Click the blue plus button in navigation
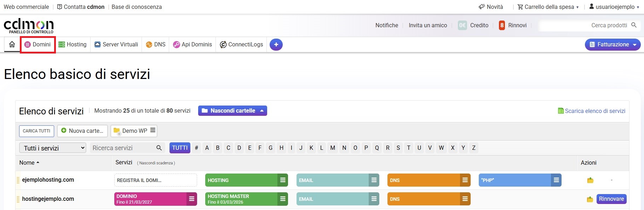The height and width of the screenshot is (210, 644). tap(276, 45)
